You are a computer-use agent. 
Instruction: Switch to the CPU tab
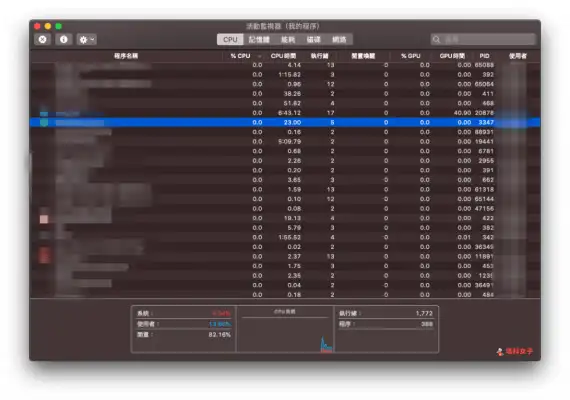[230, 39]
